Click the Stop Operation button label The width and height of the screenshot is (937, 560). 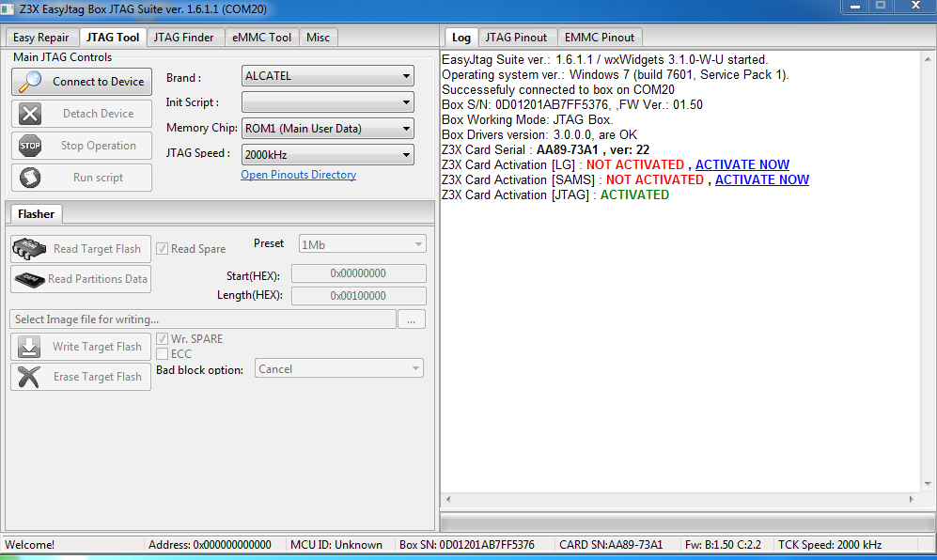pyautogui.click(x=98, y=146)
